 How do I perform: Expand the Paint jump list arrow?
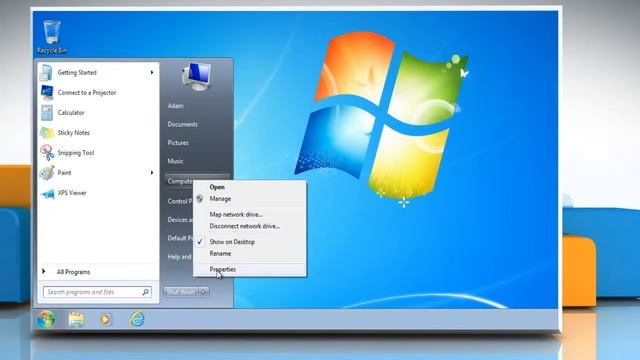click(152, 173)
